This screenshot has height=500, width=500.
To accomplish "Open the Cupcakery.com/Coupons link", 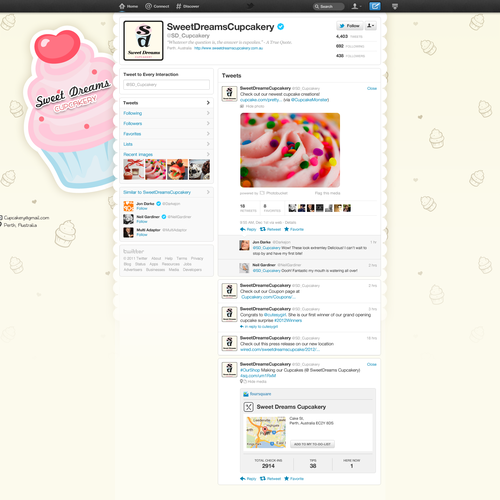I will coord(268,297).
